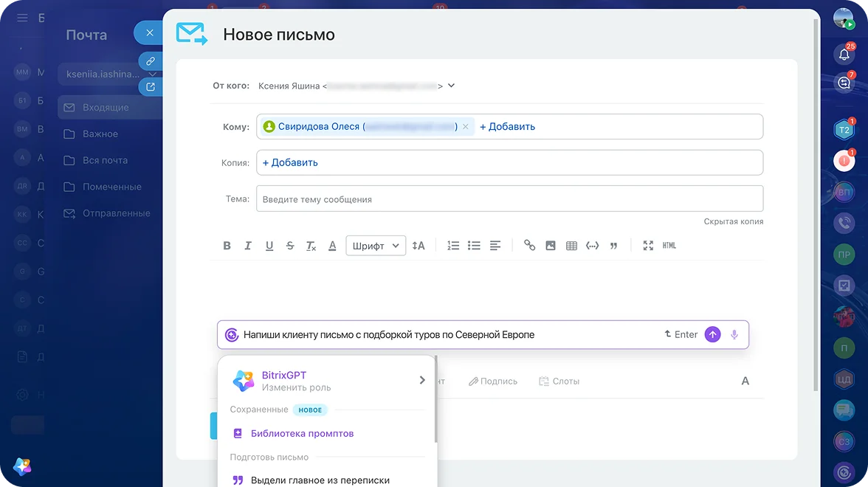Viewport: 868px width, 487px height.
Task: Clear text formatting
Action: [311, 246]
